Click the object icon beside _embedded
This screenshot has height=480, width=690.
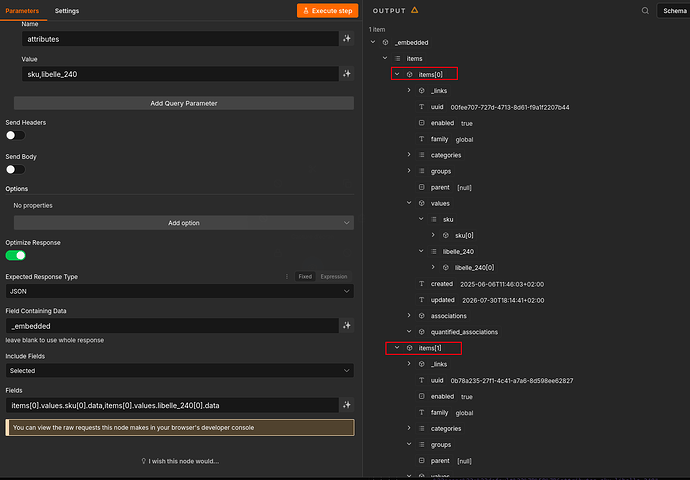click(x=385, y=43)
